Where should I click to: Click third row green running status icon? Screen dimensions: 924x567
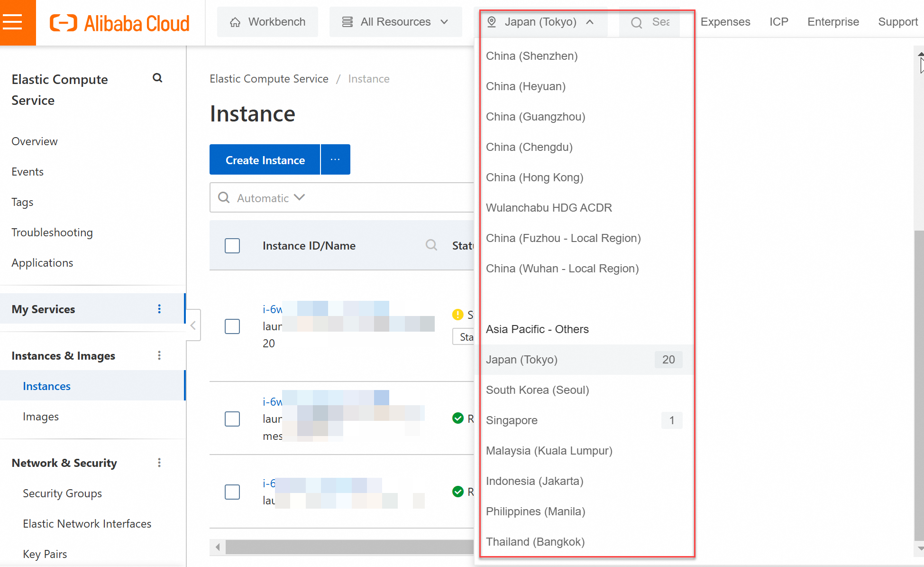click(x=457, y=492)
